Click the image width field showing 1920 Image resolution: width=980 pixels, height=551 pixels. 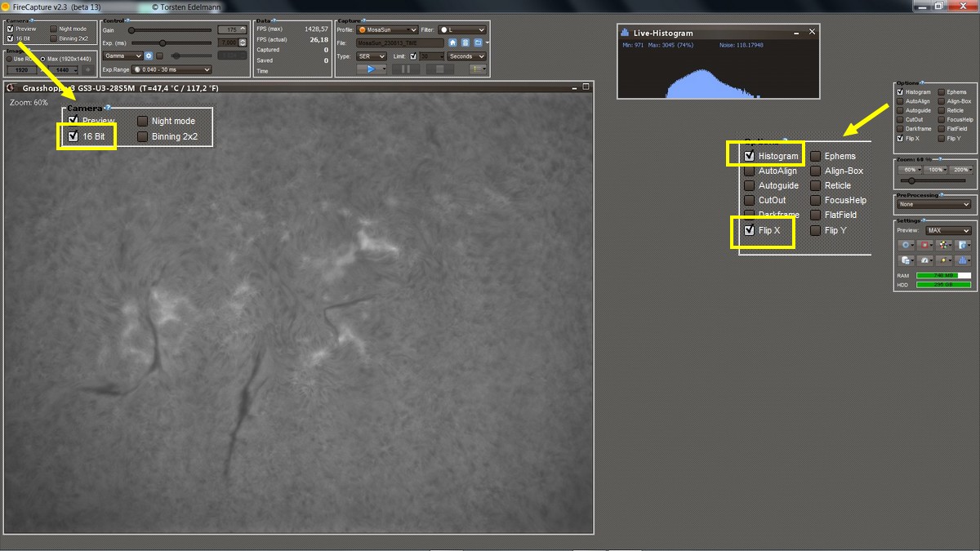24,70
